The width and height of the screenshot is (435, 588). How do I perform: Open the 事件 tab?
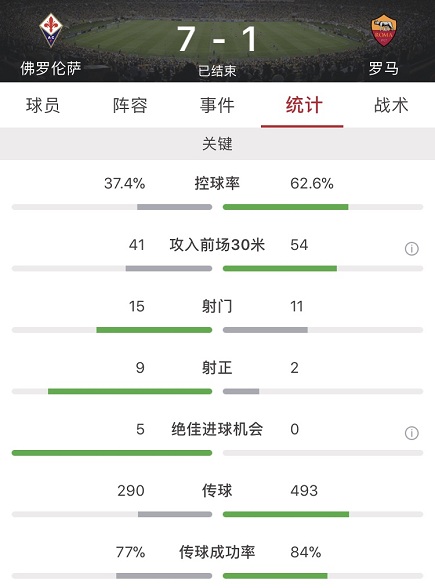(x=217, y=105)
